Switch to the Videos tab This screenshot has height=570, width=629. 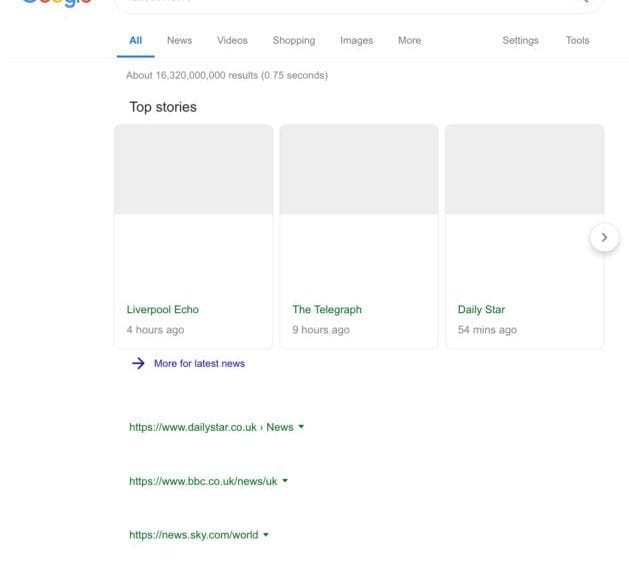click(232, 41)
